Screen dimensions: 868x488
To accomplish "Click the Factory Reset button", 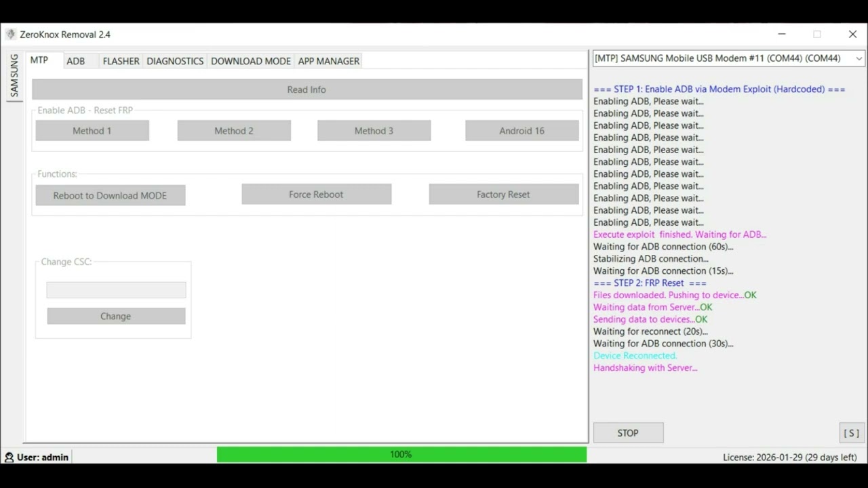I will [503, 195].
